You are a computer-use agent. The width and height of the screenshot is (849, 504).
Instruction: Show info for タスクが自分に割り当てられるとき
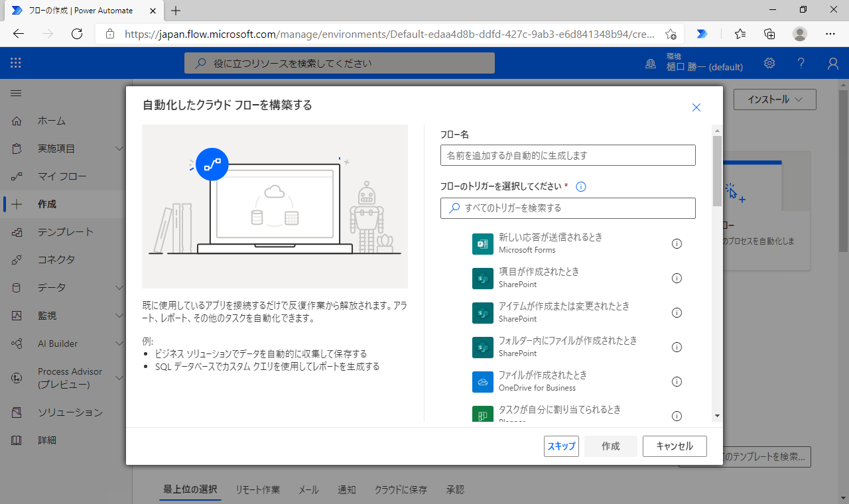point(677,416)
